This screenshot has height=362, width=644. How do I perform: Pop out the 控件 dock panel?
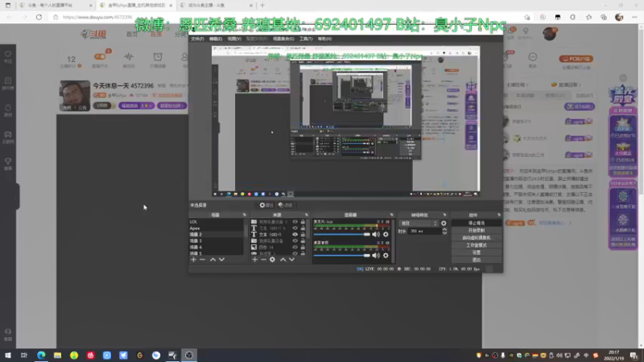click(x=499, y=215)
